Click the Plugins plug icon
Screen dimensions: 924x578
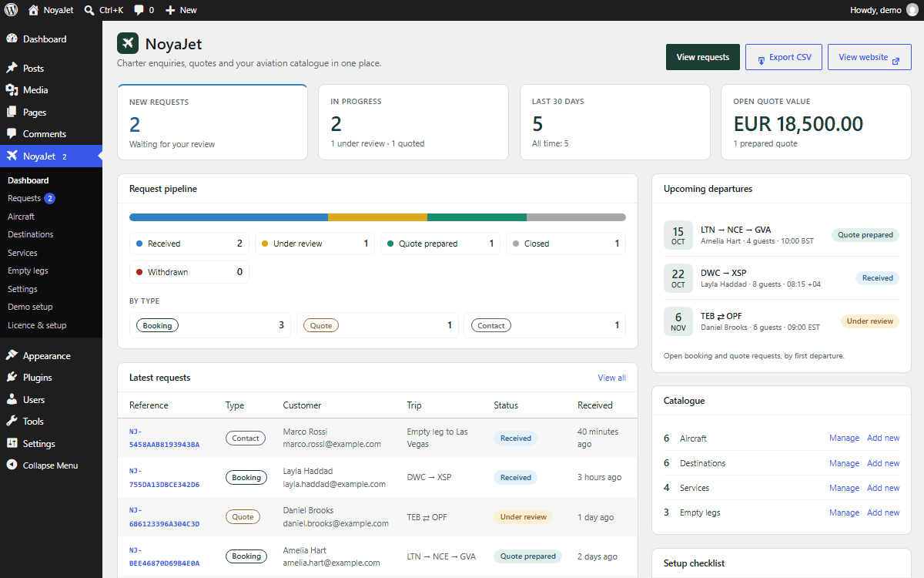point(12,378)
